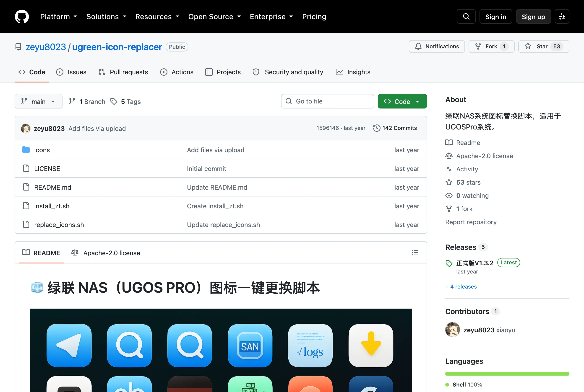Click the Notifications bell icon
This screenshot has height=392, width=584.
coord(418,46)
